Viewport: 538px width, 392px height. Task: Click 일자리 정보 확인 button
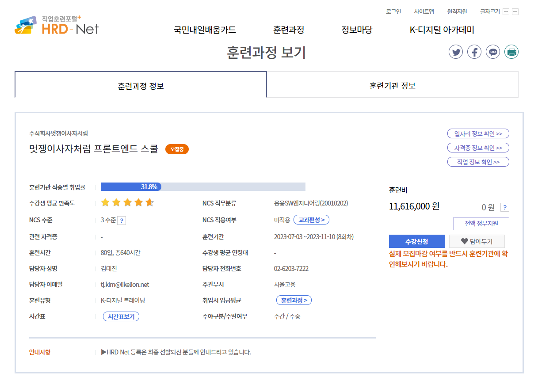(478, 133)
